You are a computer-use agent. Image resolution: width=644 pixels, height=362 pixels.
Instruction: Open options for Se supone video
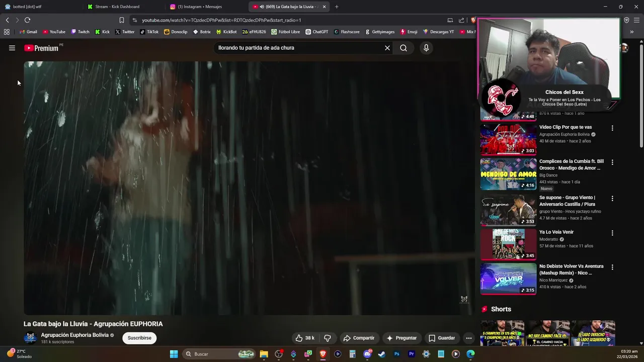(x=612, y=199)
